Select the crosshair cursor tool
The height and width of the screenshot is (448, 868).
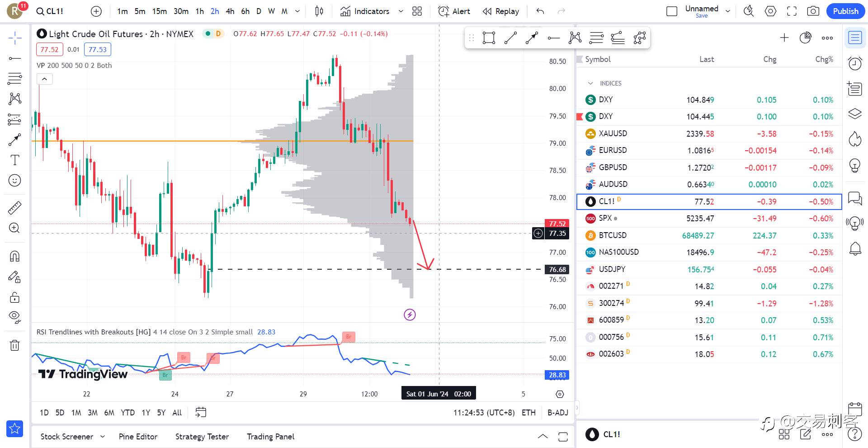point(15,38)
